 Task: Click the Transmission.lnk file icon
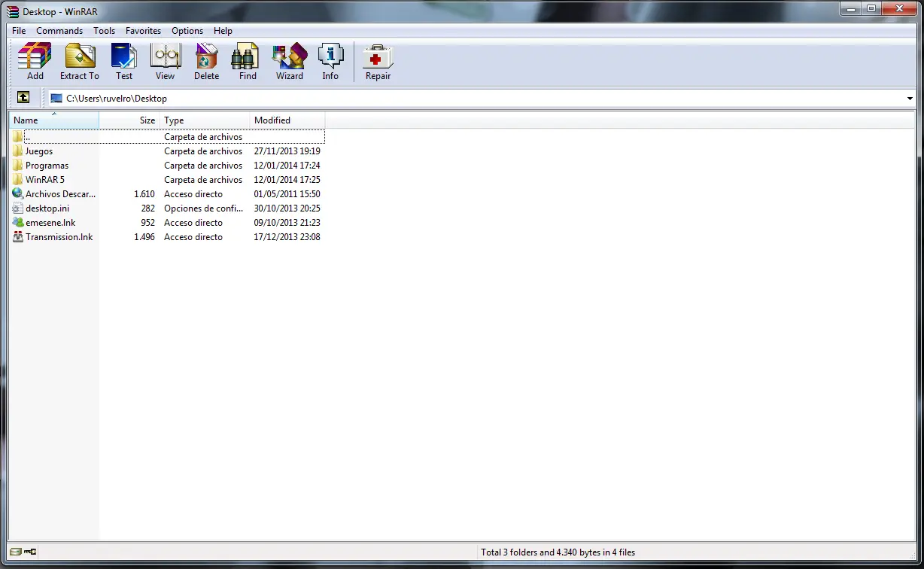pyautogui.click(x=18, y=237)
